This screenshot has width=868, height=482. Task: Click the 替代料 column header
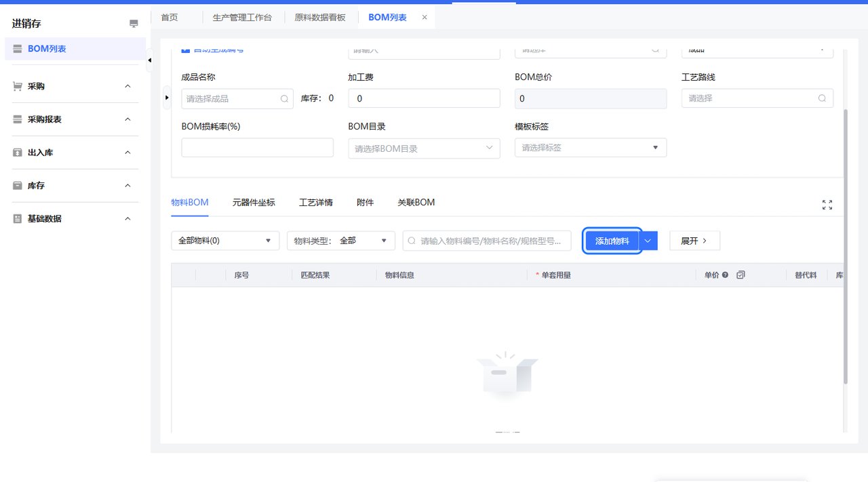pyautogui.click(x=806, y=275)
